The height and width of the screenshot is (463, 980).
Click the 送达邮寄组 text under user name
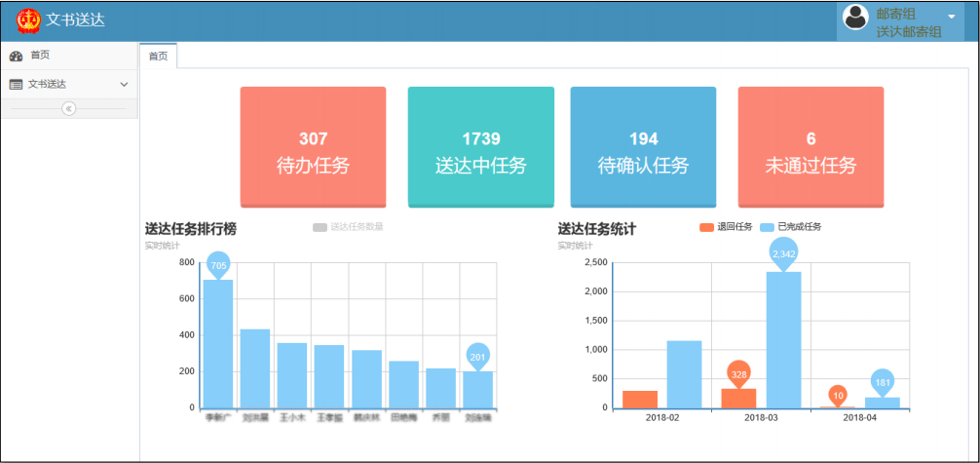(909, 32)
